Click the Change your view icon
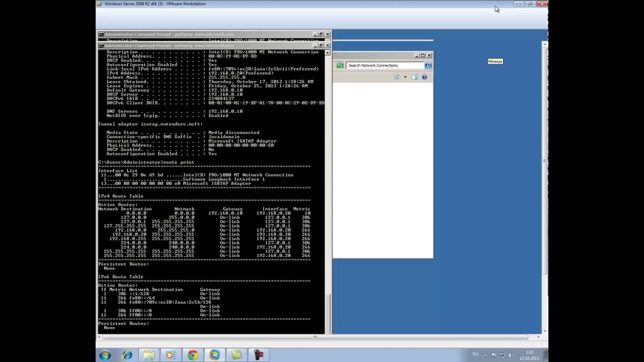Screen dimensions: 644x362 coord(397,77)
